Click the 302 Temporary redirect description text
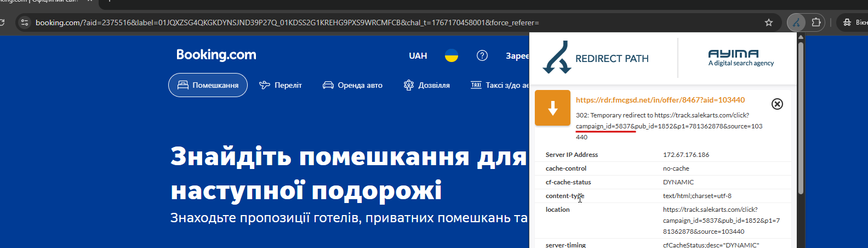The height and width of the screenshot is (248, 868). [x=669, y=126]
